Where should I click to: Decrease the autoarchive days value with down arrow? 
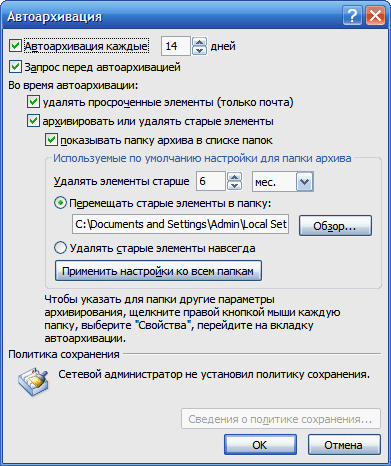coord(199,51)
